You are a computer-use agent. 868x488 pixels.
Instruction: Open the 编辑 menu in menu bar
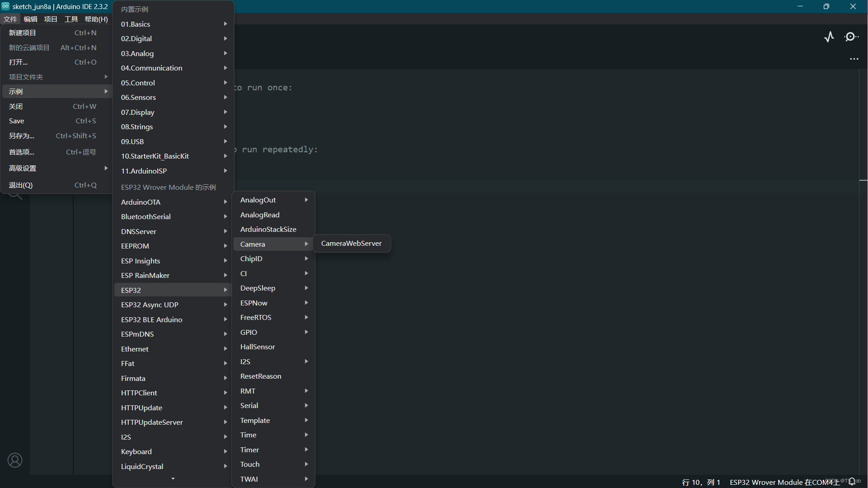[x=30, y=19]
